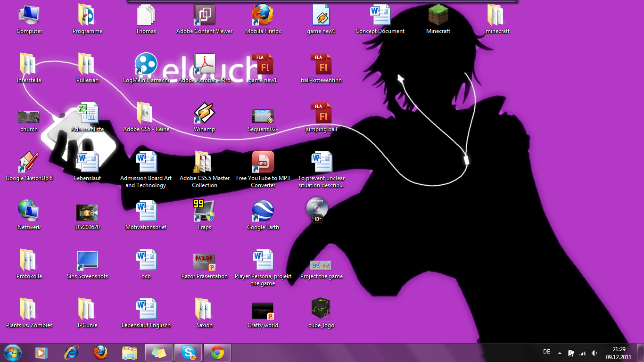Open Google Earth shortcut on desktop
644x362 pixels.
tap(263, 212)
